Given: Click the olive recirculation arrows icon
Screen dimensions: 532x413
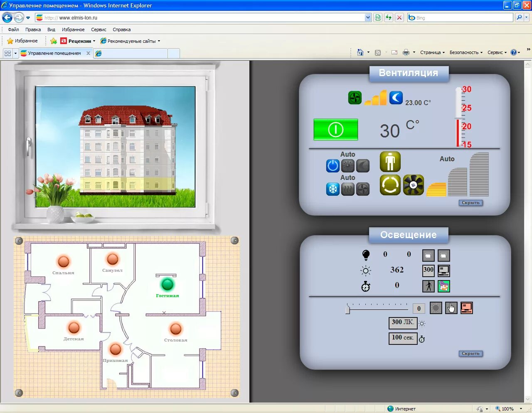Looking at the screenshot, I should 390,185.
